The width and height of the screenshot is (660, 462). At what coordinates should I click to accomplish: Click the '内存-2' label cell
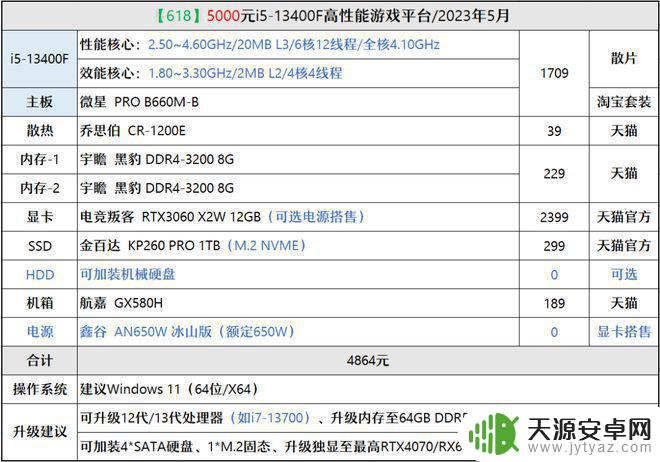pyautogui.click(x=40, y=188)
